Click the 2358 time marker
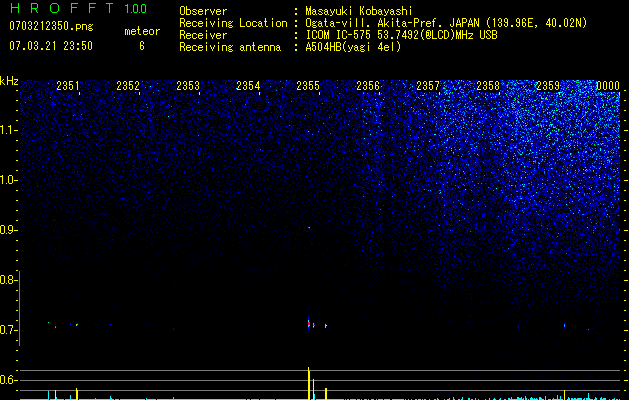 click(488, 86)
